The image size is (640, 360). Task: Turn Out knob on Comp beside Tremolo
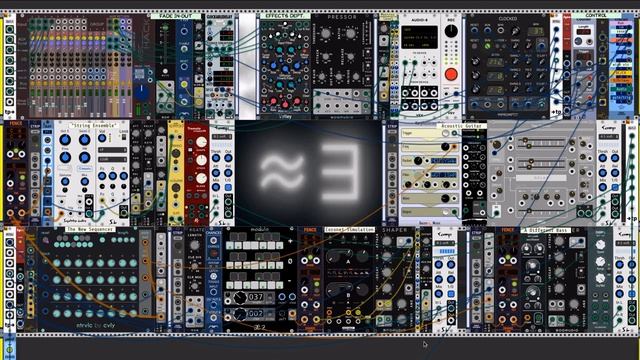(x=228, y=158)
